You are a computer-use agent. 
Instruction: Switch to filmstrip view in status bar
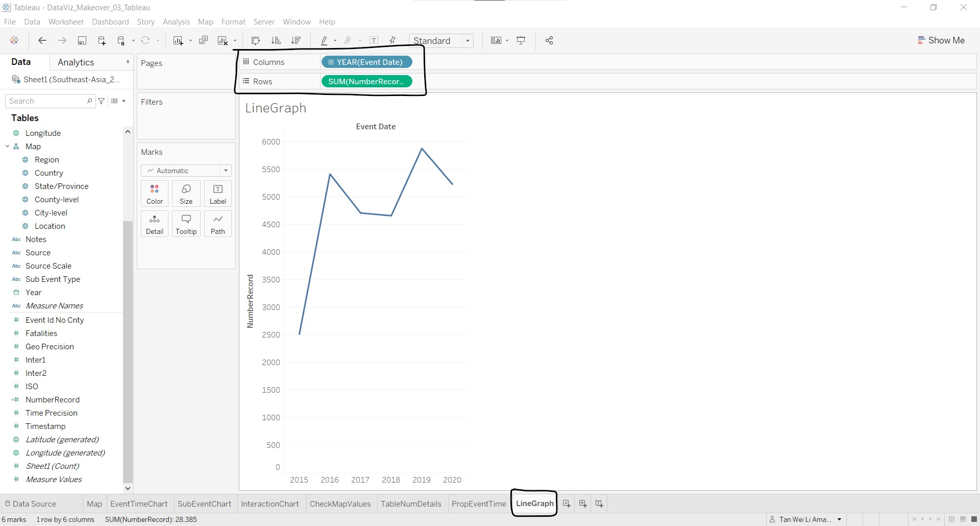point(963,519)
